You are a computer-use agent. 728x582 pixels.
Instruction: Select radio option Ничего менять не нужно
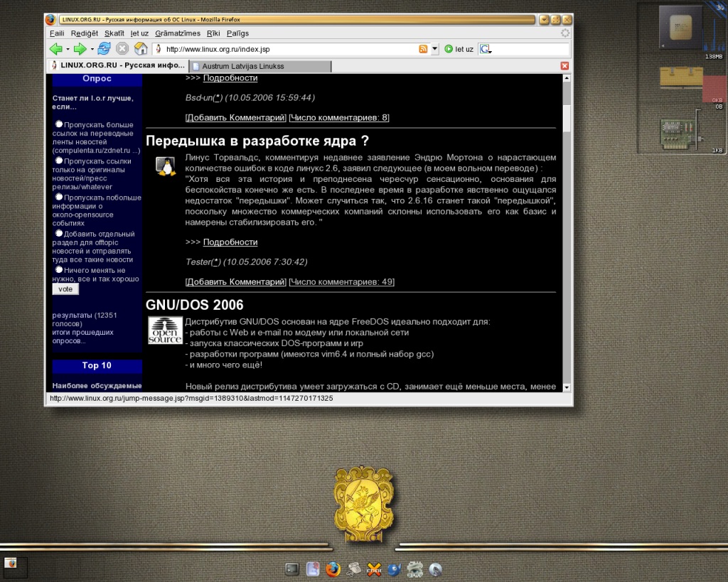(59, 269)
